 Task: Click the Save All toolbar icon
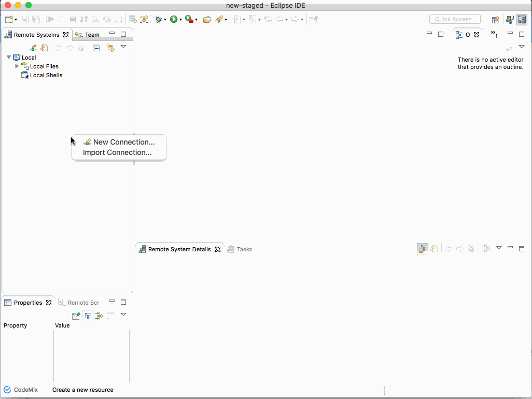[x=36, y=19]
